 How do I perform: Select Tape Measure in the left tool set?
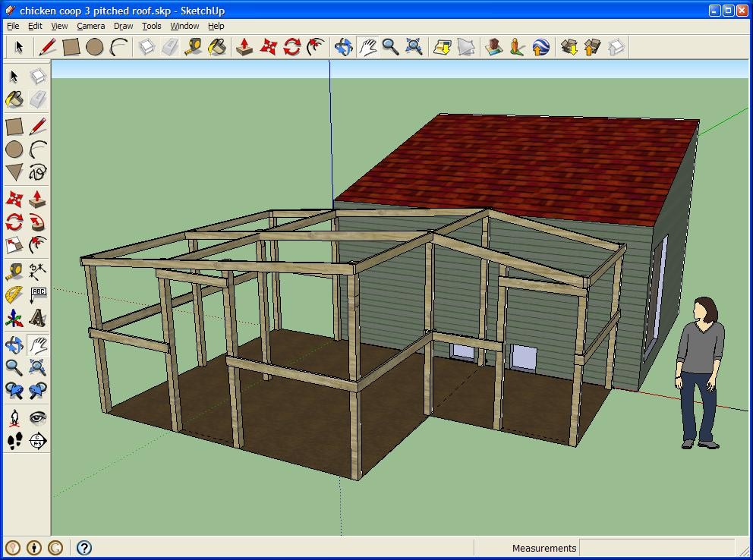coord(14,272)
